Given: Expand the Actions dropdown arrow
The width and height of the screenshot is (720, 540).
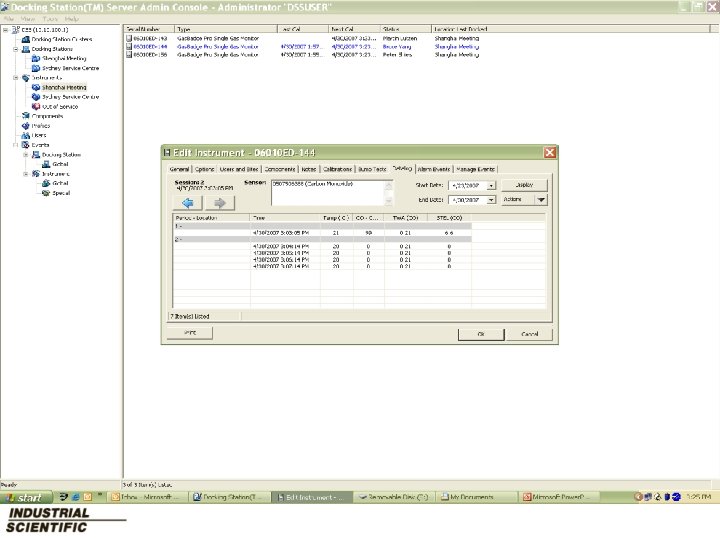Looking at the screenshot, I should click(x=541, y=200).
